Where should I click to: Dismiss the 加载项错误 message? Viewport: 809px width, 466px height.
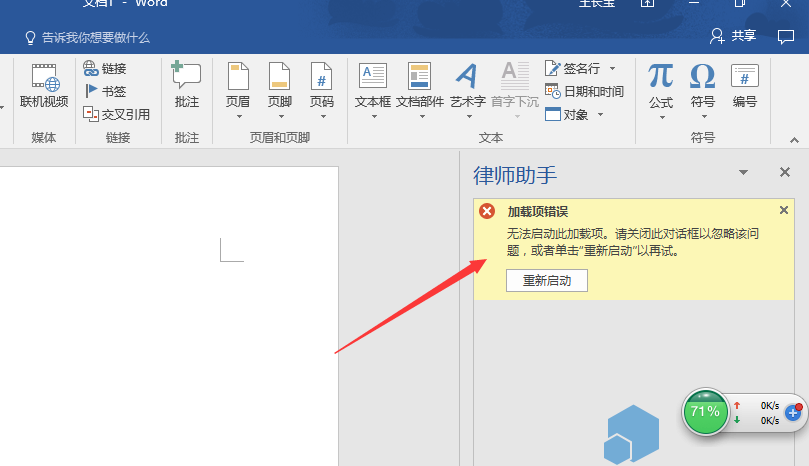click(784, 210)
